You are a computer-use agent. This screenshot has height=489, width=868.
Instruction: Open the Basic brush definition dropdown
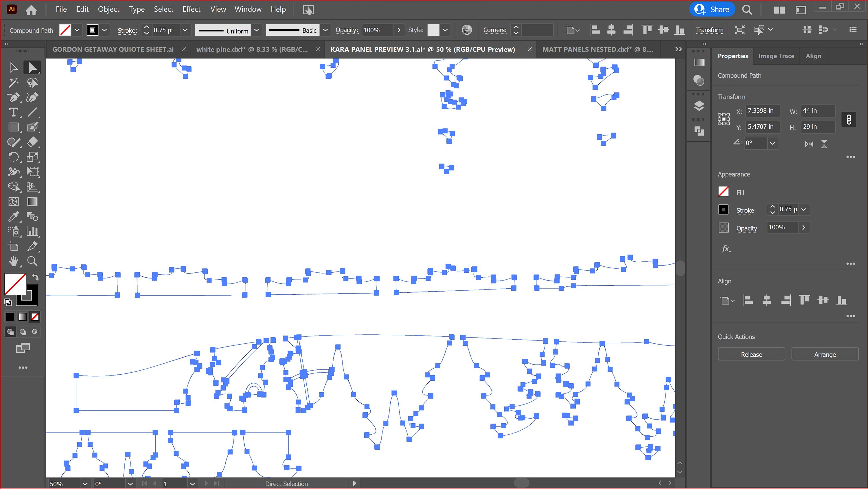coord(325,30)
